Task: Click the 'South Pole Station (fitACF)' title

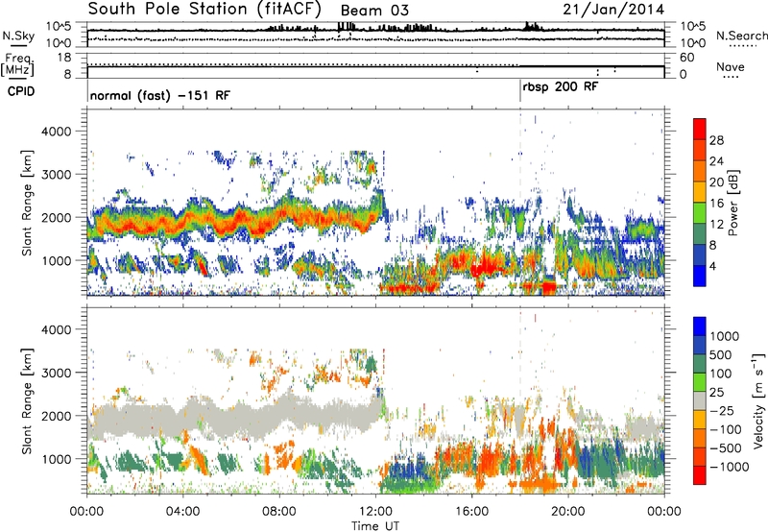Action: 204,10
